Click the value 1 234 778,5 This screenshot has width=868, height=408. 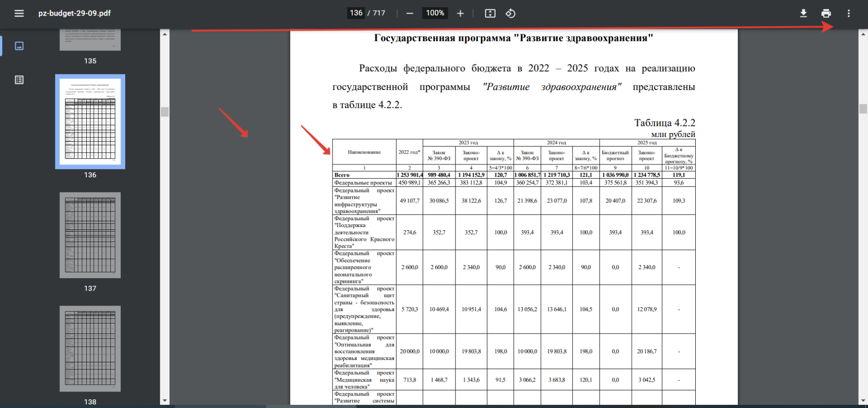[647, 175]
